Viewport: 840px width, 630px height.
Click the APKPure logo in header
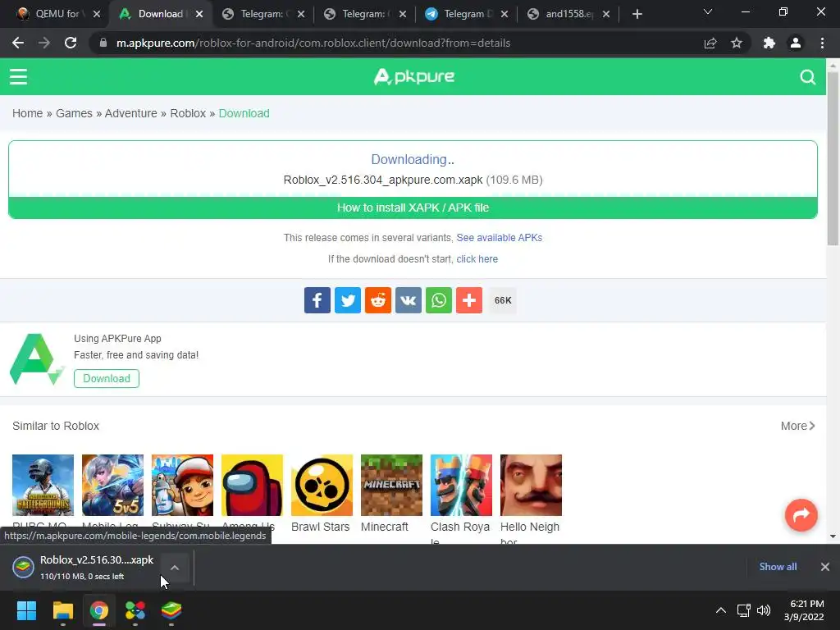tap(413, 76)
